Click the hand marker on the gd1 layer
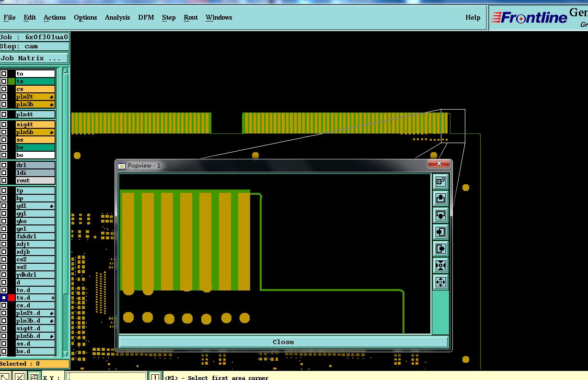 pyautogui.click(x=52, y=206)
